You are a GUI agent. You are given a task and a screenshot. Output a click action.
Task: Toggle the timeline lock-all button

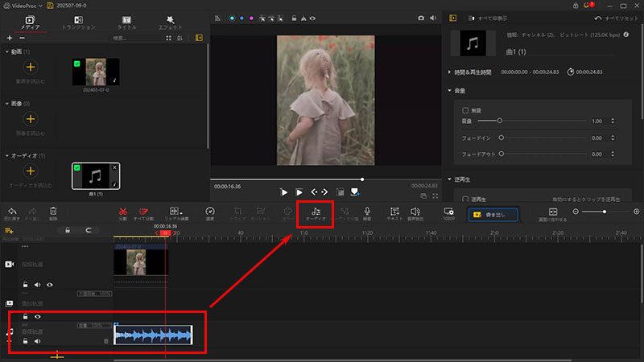(x=68, y=230)
